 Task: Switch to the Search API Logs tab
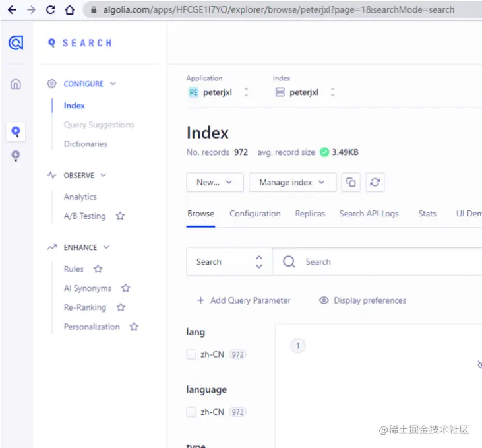click(x=369, y=214)
